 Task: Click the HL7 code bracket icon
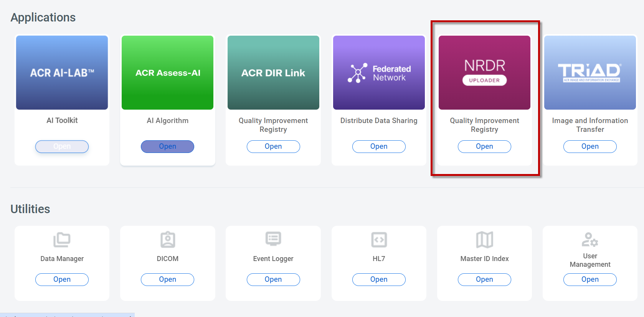(x=379, y=240)
